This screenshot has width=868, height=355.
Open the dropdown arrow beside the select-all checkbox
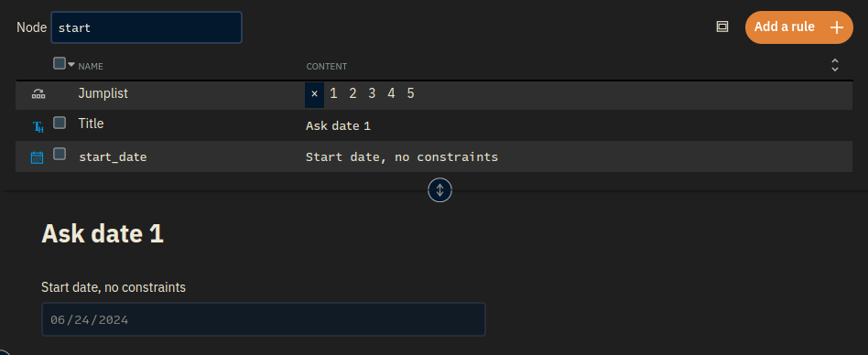click(71, 64)
